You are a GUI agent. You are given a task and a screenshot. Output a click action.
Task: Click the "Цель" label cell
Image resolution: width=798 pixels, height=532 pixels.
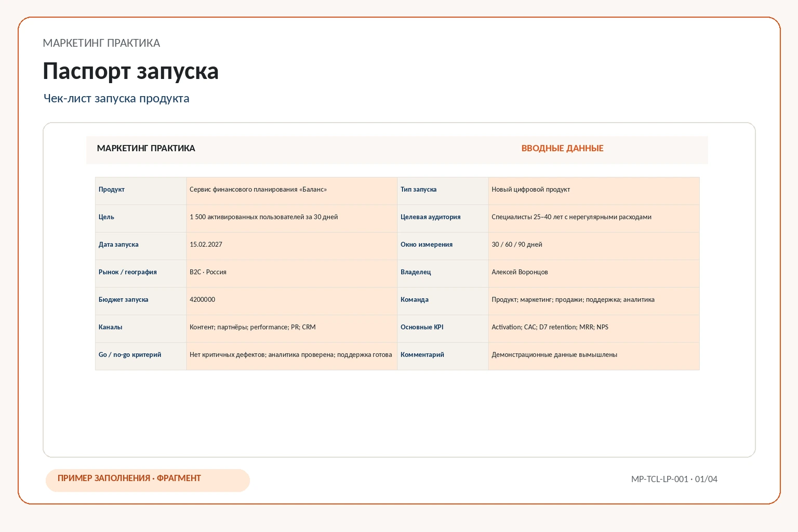(x=141, y=218)
